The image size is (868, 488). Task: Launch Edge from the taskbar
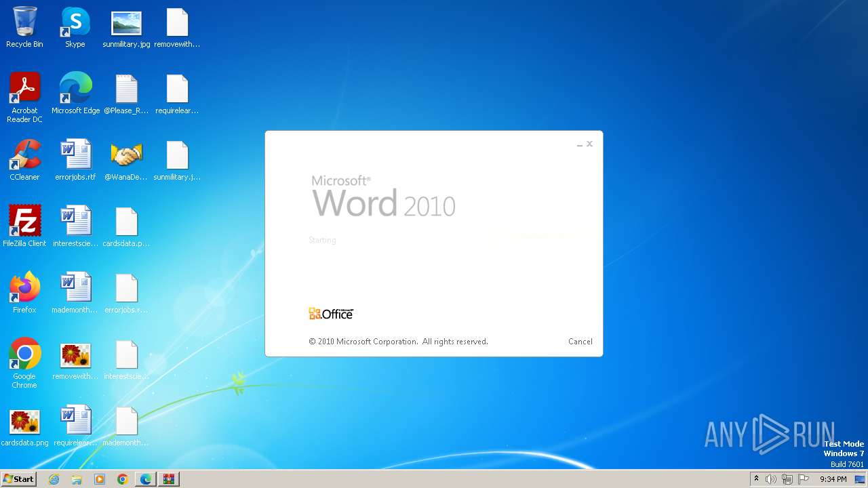click(146, 479)
